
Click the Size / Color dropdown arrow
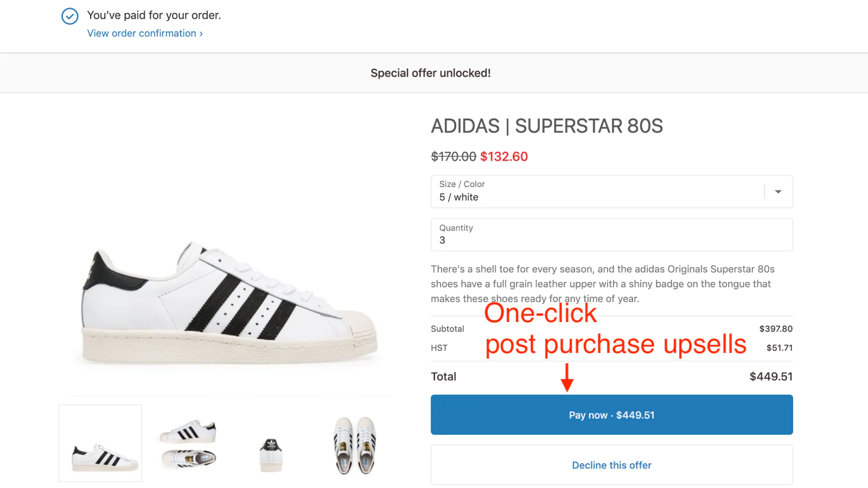[778, 191]
